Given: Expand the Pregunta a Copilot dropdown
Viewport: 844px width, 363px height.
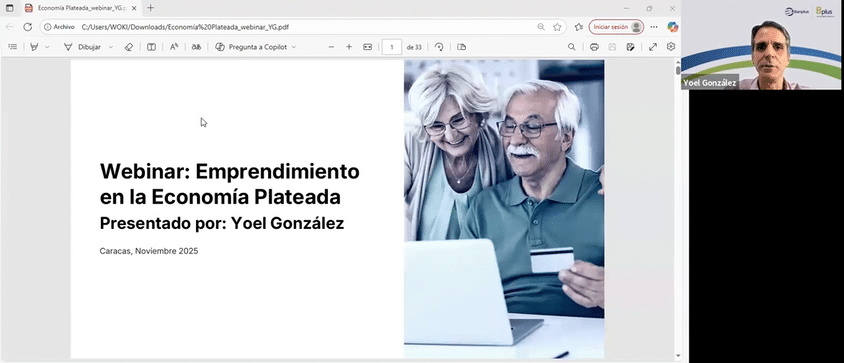Looking at the screenshot, I should (294, 47).
